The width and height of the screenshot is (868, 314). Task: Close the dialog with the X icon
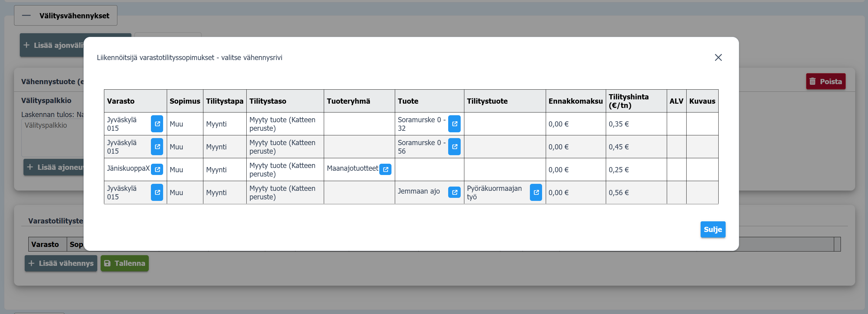point(718,58)
